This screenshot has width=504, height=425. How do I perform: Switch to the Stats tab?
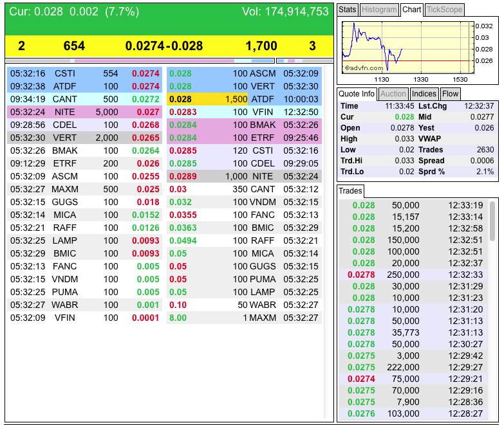coord(347,10)
